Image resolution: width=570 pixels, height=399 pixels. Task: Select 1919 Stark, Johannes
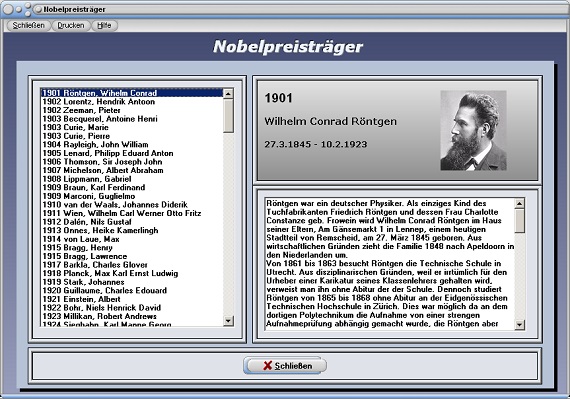point(132,282)
